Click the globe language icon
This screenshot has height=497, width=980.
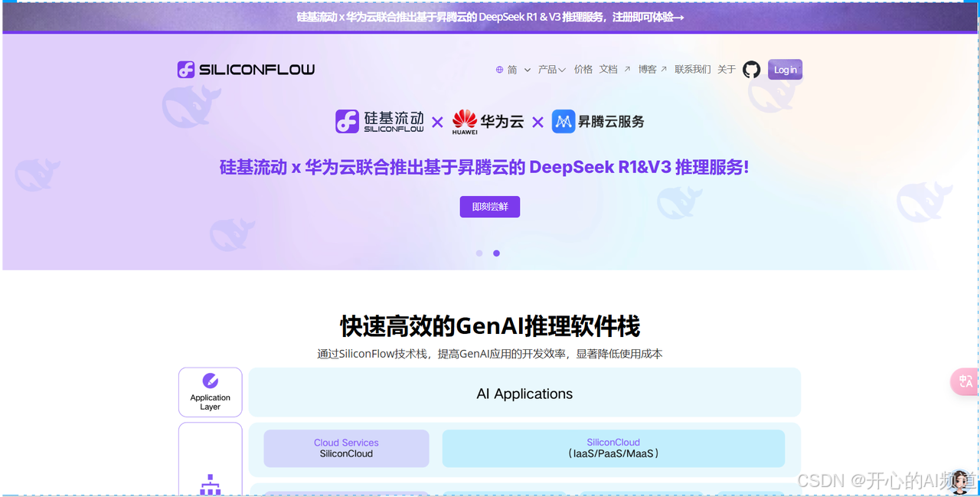(500, 70)
